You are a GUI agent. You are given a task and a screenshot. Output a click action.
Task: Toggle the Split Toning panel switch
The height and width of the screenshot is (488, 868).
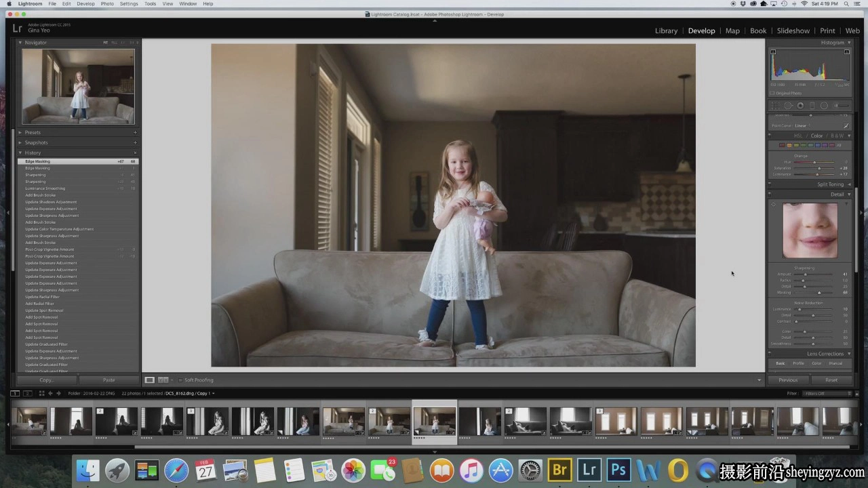click(770, 184)
